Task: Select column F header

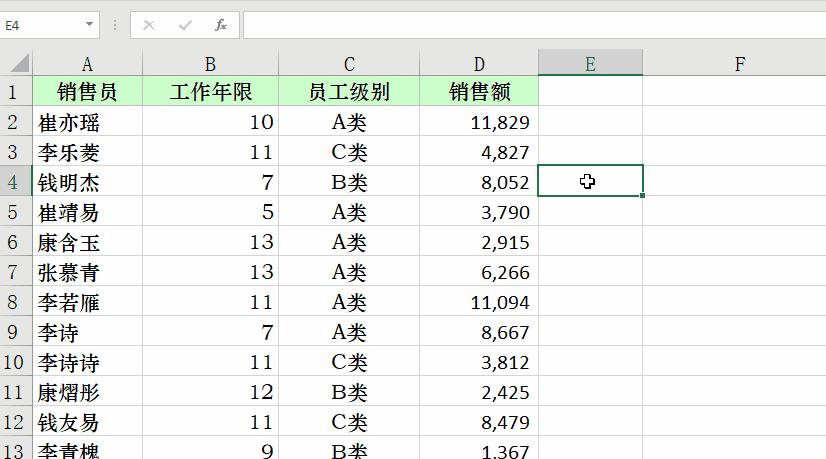Action: point(740,64)
